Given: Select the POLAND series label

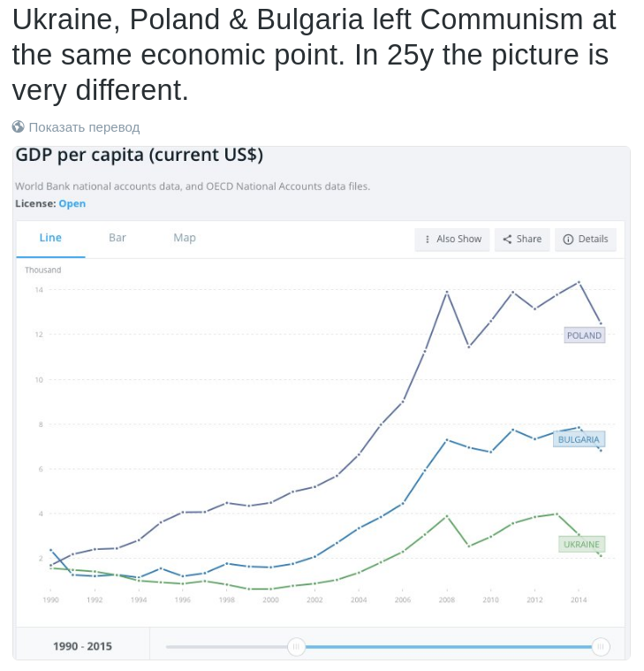Looking at the screenshot, I should [x=584, y=335].
